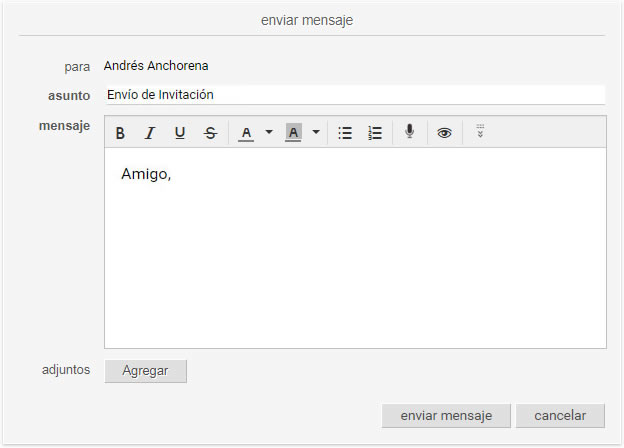Click the recipient name Andrés Anchorena

click(x=156, y=66)
